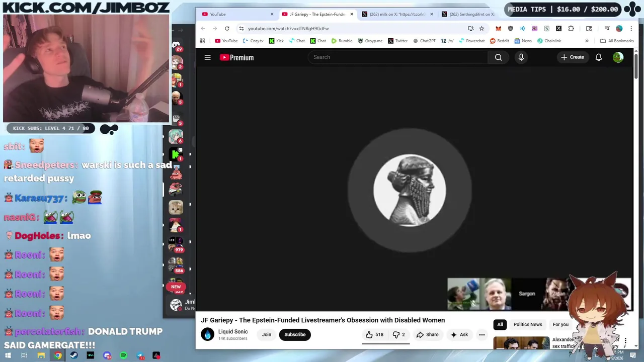644x362 pixels.
Task: Open File Explorer from the taskbar
Action: (41, 356)
